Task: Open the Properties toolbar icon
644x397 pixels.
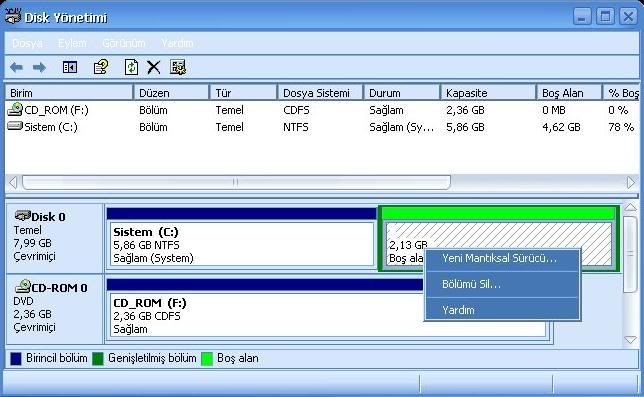Action: click(178, 67)
